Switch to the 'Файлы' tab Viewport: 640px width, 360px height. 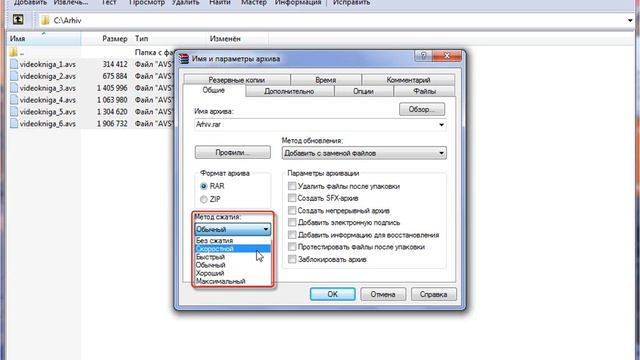point(424,91)
